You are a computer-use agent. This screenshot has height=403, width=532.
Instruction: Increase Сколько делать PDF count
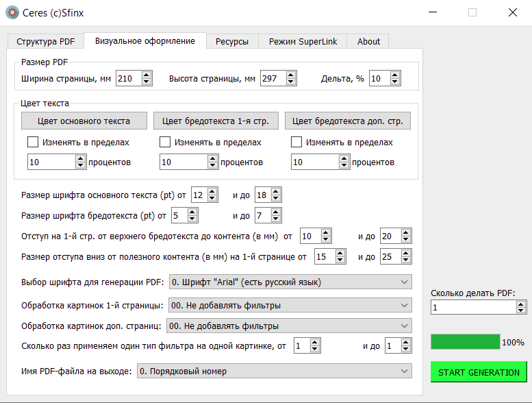(x=521, y=304)
